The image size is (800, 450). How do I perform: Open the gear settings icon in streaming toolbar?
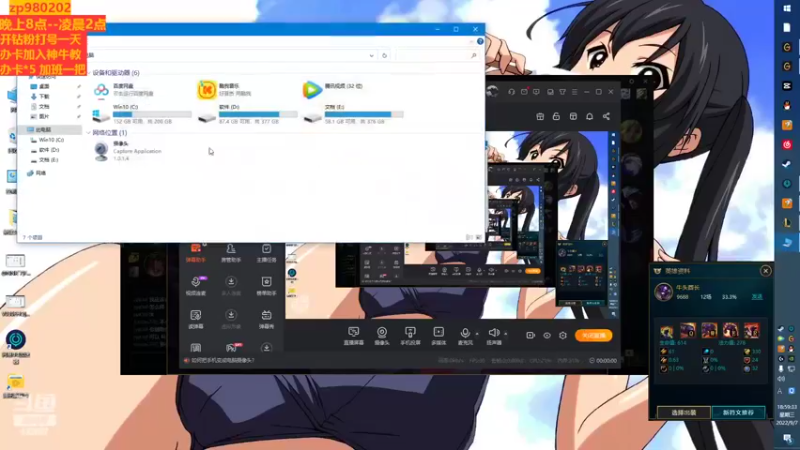click(x=563, y=335)
